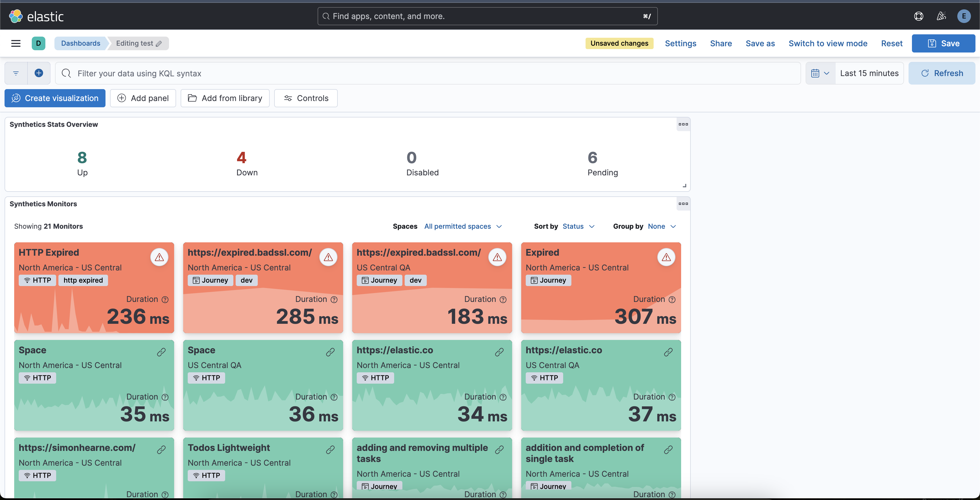Click the 0 Disabled stat
The width and height of the screenshot is (980, 500).
422,164
